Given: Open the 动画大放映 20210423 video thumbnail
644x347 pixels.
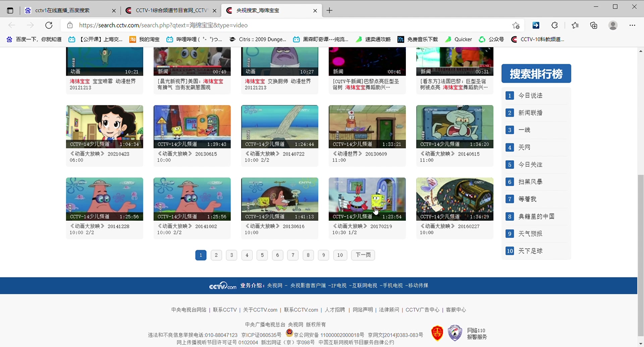Looking at the screenshot, I should coord(105,127).
